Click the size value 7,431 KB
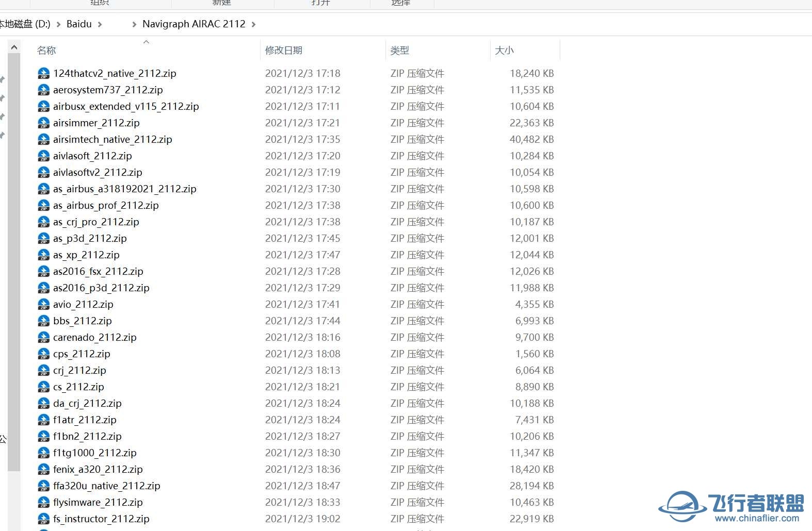 tap(534, 420)
